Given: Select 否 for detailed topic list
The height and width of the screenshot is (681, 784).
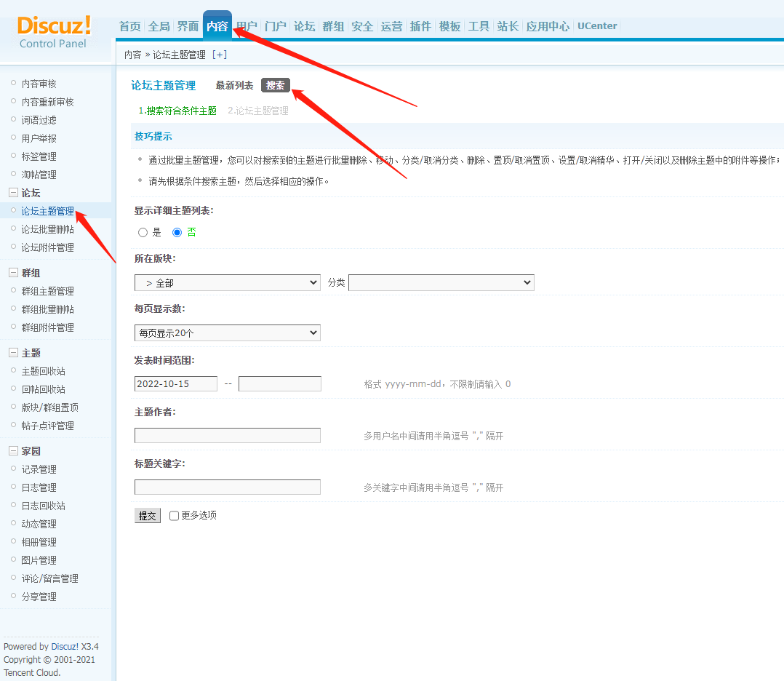Looking at the screenshot, I should [177, 233].
